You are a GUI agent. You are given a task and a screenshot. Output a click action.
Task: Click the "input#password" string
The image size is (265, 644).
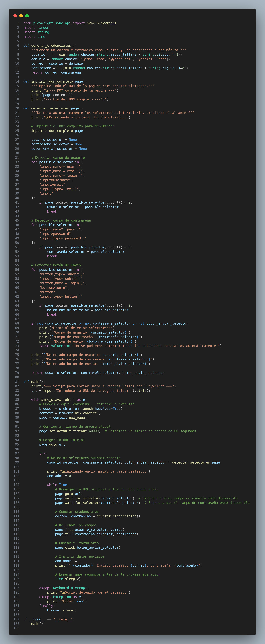(x=55, y=234)
